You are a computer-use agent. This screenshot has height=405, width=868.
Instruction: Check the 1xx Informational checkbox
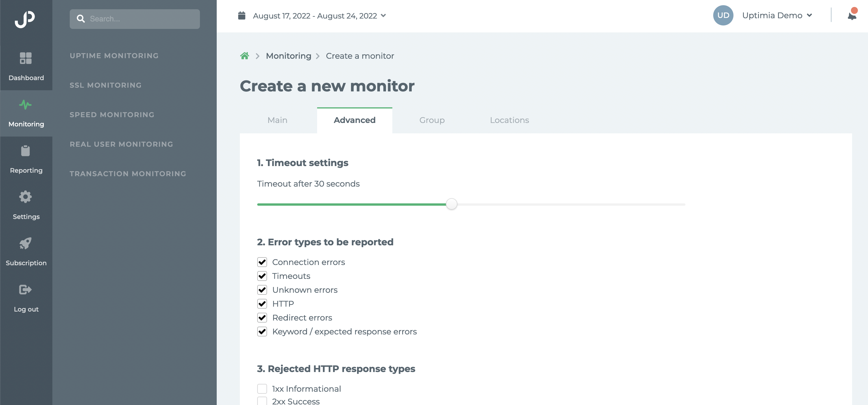[x=262, y=389]
